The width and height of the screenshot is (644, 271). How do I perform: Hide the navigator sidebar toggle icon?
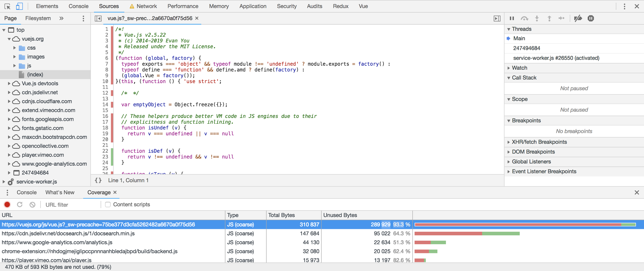point(98,18)
